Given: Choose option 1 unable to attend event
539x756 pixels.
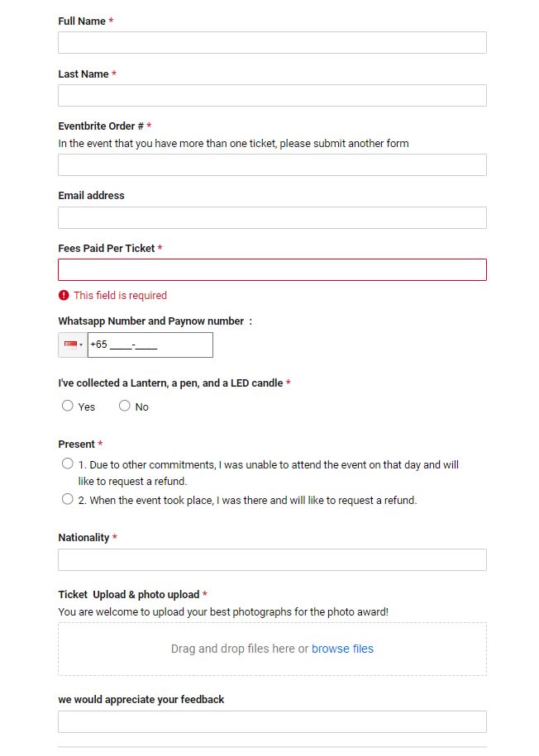Looking at the screenshot, I should point(68,464).
